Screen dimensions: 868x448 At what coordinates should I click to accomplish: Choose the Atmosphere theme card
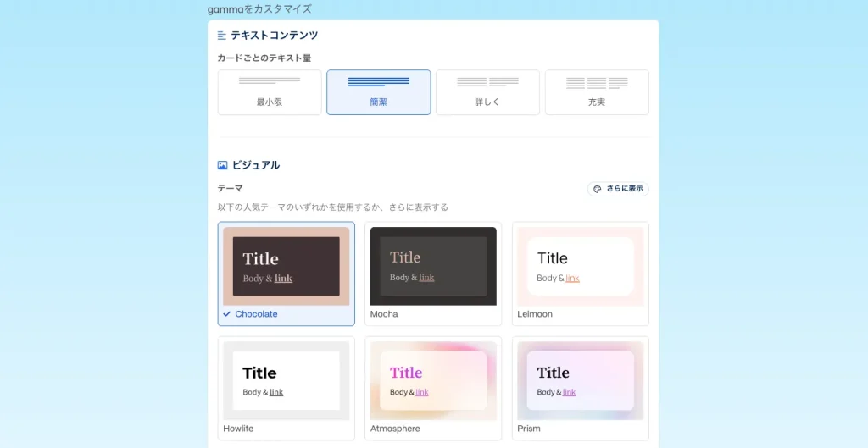433,388
